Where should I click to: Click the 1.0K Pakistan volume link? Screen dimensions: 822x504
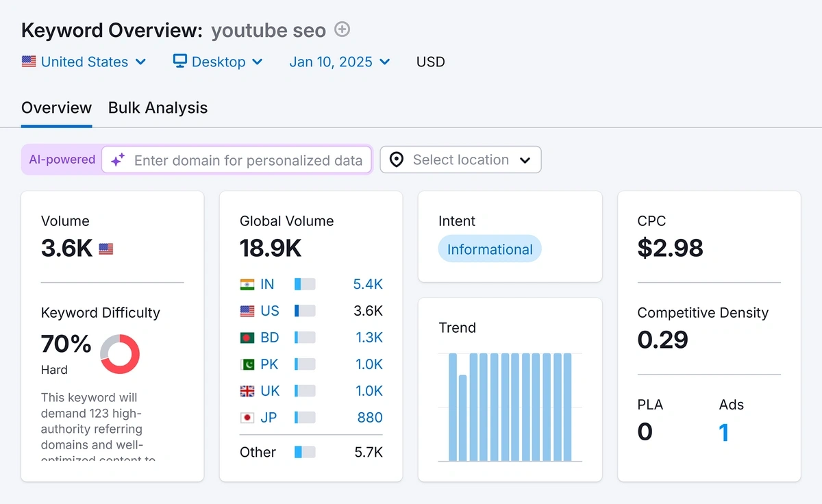[x=369, y=364]
